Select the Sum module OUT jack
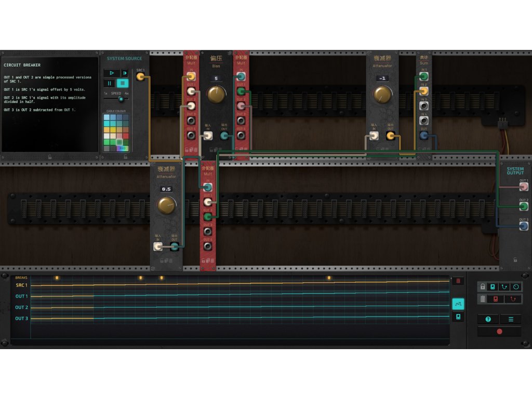The width and height of the screenshot is (532, 399). [424, 136]
